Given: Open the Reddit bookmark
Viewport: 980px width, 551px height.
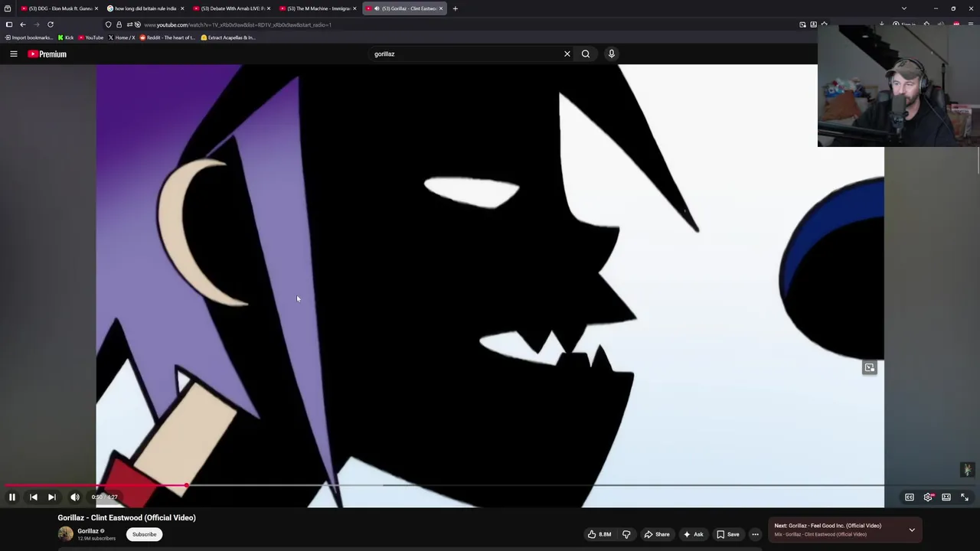Looking at the screenshot, I should tap(168, 37).
